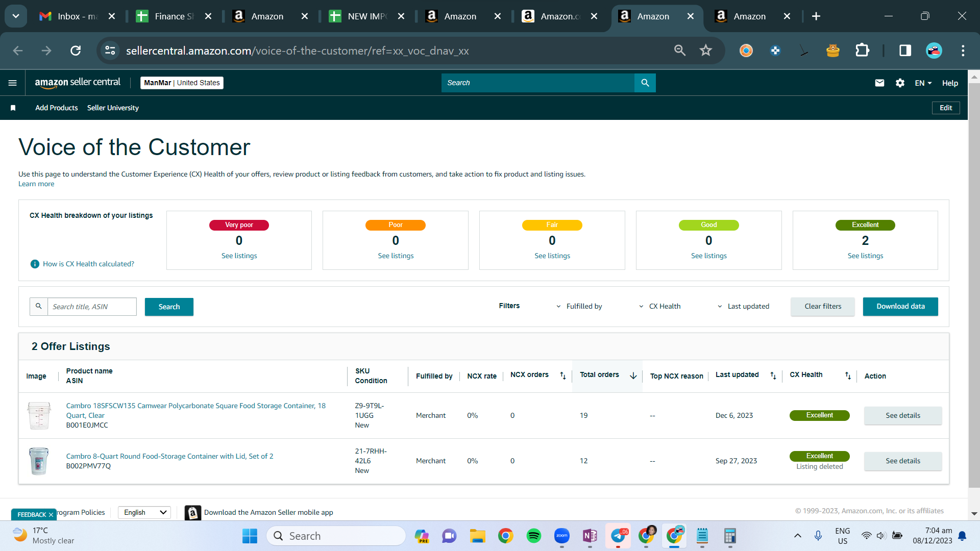Click the Help link in header

(950, 83)
